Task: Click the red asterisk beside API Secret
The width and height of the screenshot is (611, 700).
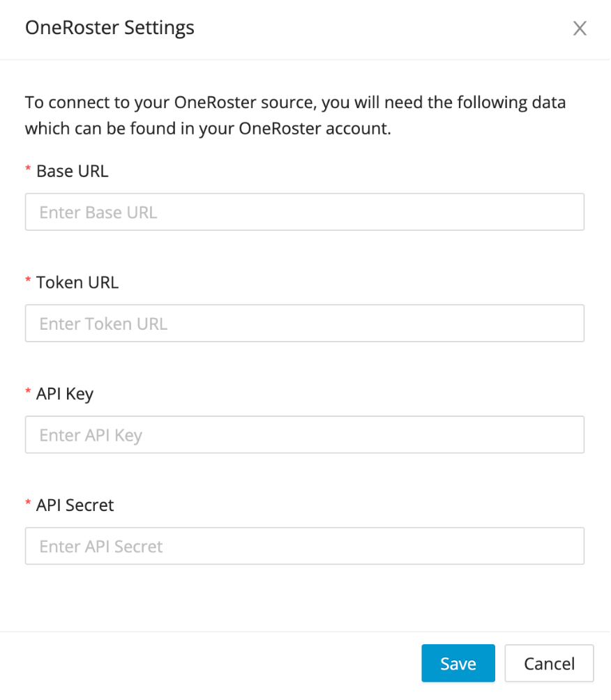Action: point(28,505)
